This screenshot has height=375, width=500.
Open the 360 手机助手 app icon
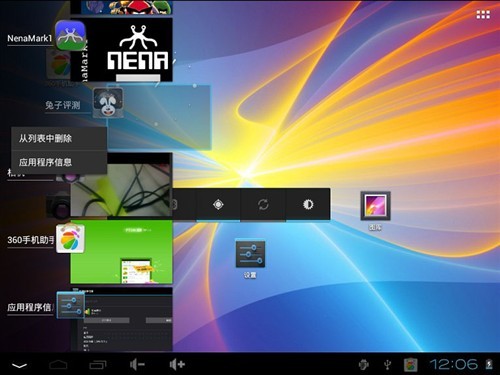(70, 238)
